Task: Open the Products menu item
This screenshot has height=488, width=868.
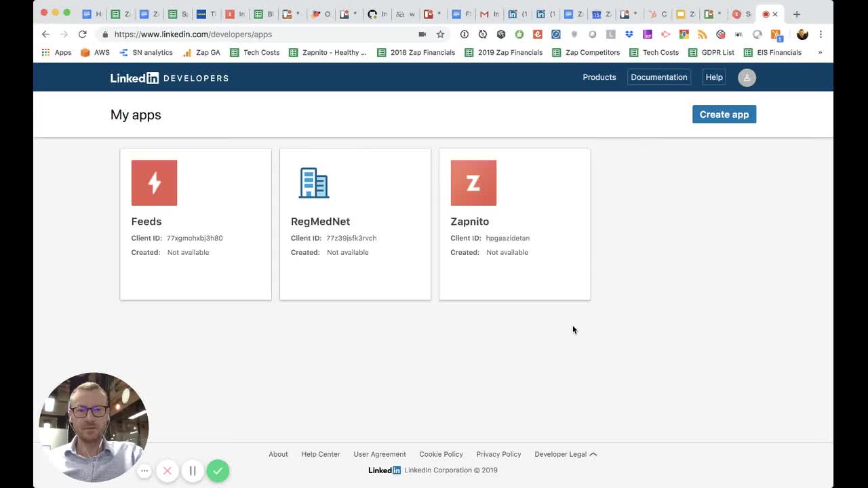Action: click(599, 77)
